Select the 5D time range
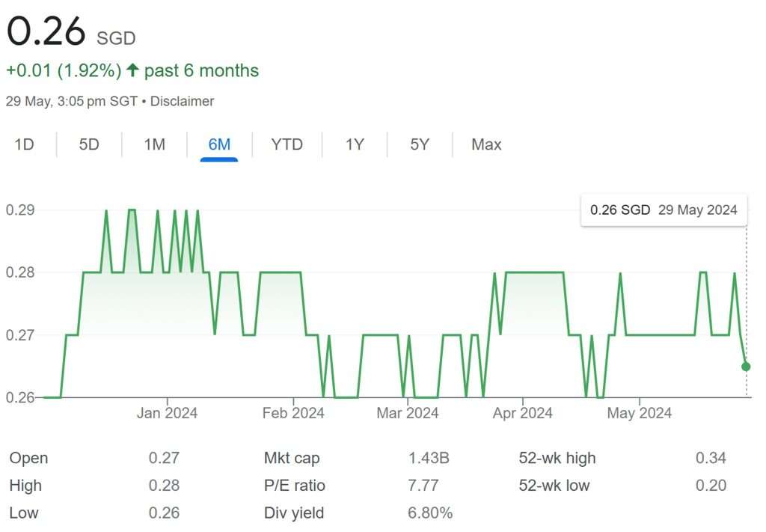The width and height of the screenshot is (766, 532). point(88,144)
